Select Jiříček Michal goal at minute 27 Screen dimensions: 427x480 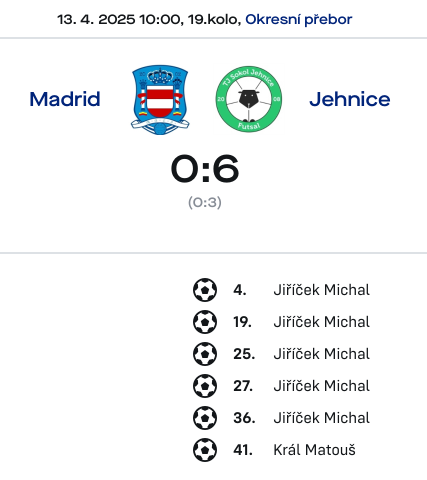pos(322,386)
